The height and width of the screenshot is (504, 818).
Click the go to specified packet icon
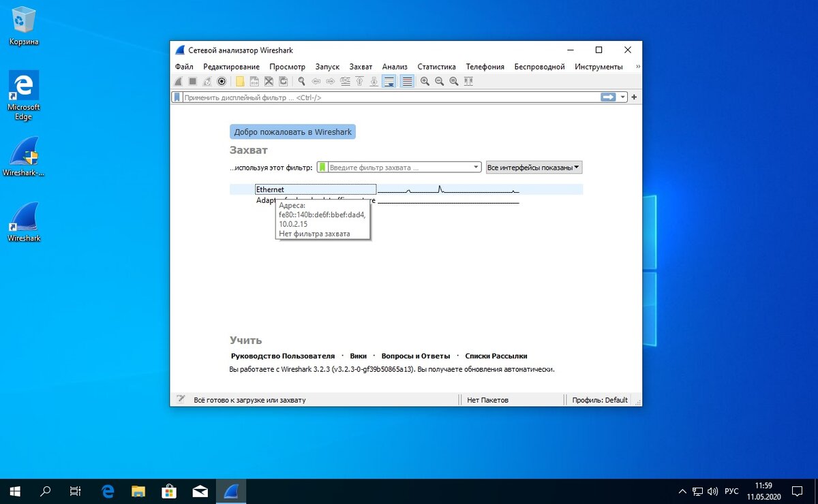345,81
